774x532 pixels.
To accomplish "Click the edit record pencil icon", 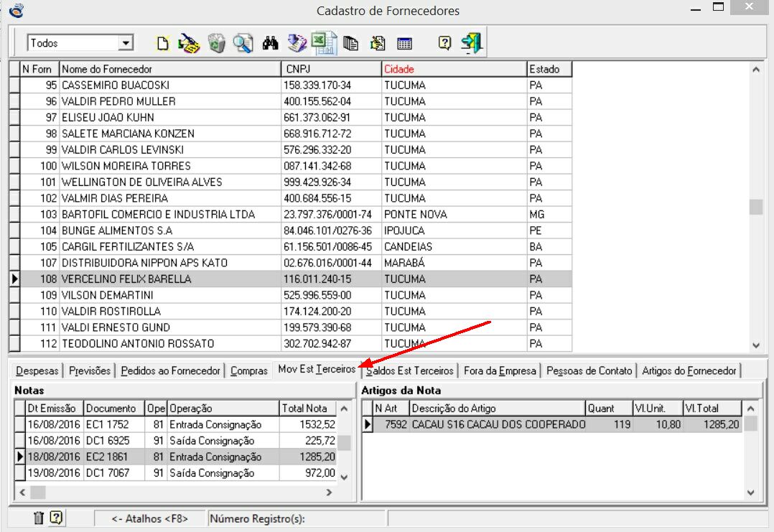I will [189, 43].
